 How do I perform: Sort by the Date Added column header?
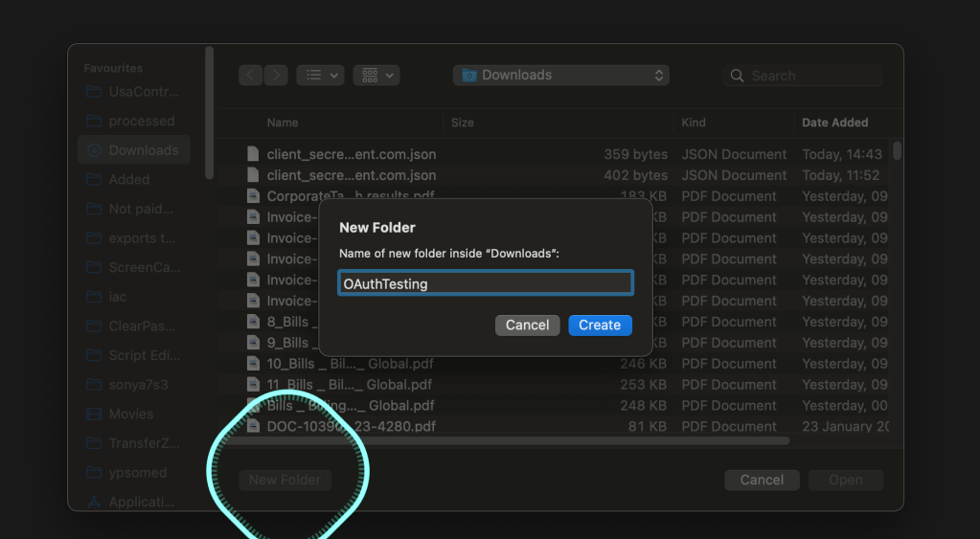[835, 123]
